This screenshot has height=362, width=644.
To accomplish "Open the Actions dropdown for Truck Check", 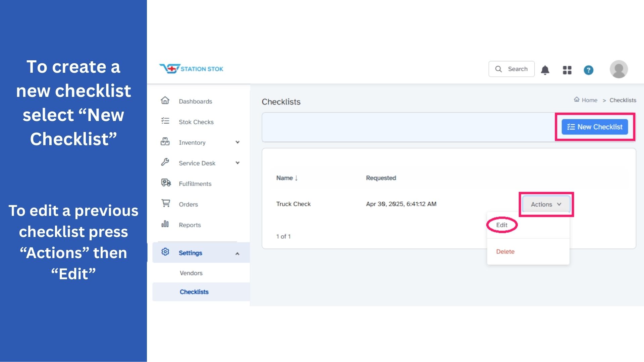I will pos(546,204).
